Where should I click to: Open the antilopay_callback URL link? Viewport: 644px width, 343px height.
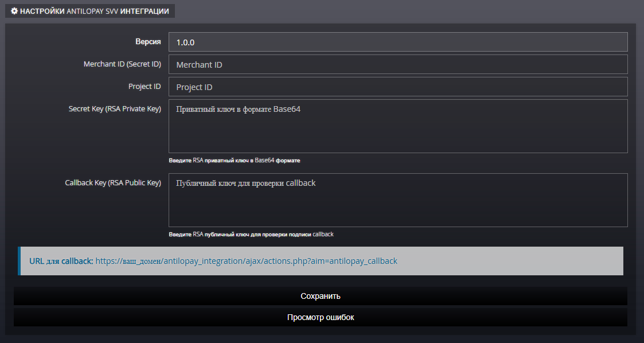tap(246, 261)
